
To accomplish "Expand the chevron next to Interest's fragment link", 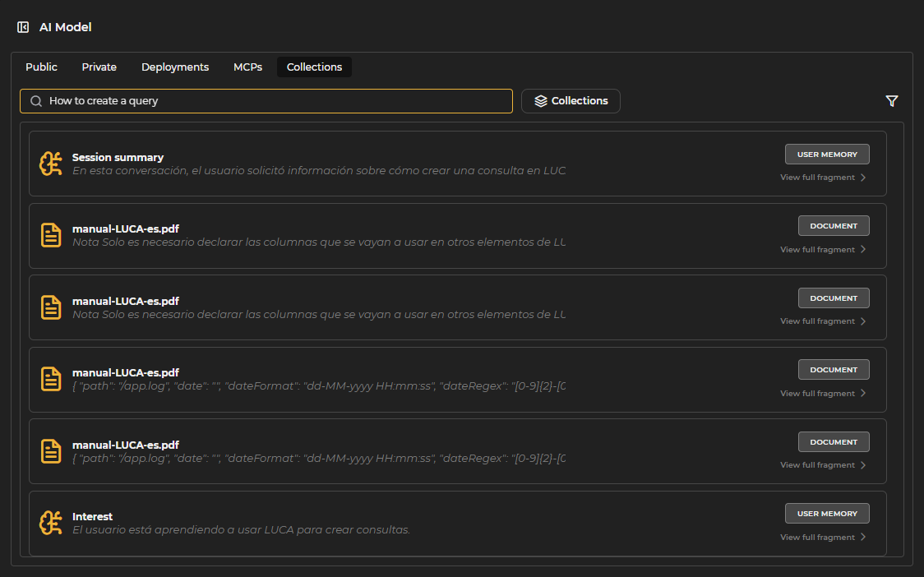I will click(x=863, y=537).
